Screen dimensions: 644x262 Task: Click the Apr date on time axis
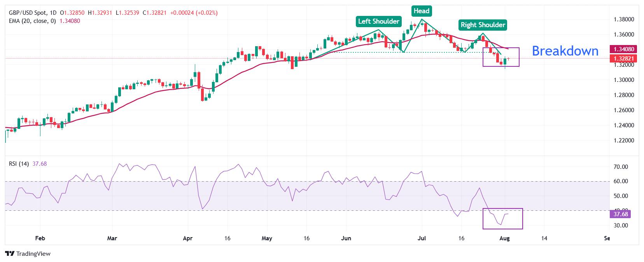click(188, 238)
